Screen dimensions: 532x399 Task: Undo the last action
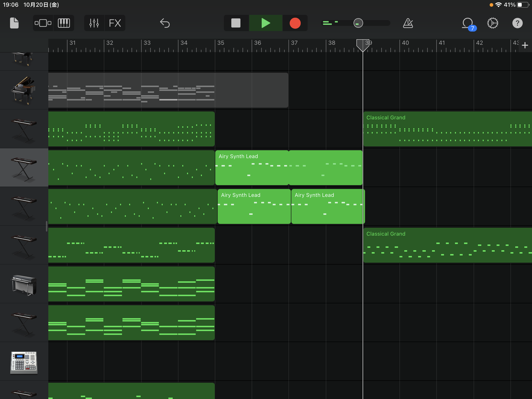click(165, 23)
